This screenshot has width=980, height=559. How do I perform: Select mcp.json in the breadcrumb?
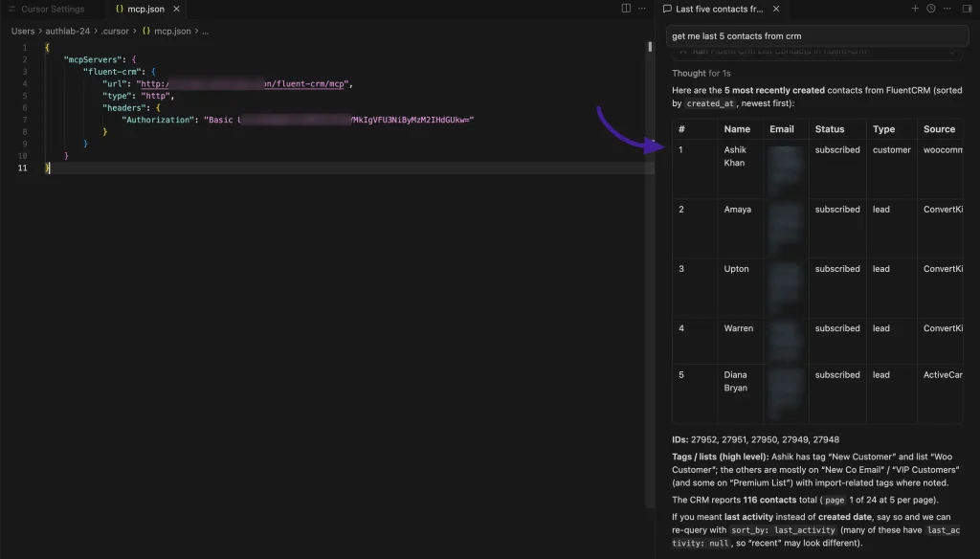click(x=172, y=31)
